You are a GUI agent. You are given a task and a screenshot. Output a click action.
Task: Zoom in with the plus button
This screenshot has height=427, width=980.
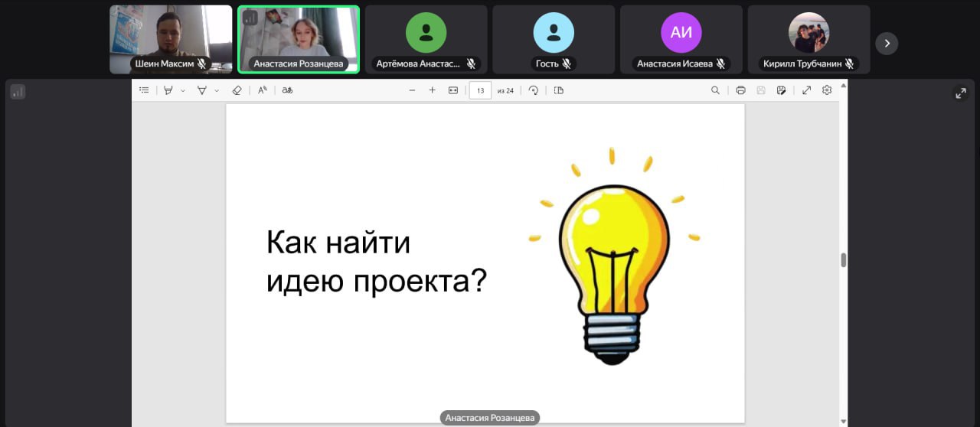tap(432, 90)
